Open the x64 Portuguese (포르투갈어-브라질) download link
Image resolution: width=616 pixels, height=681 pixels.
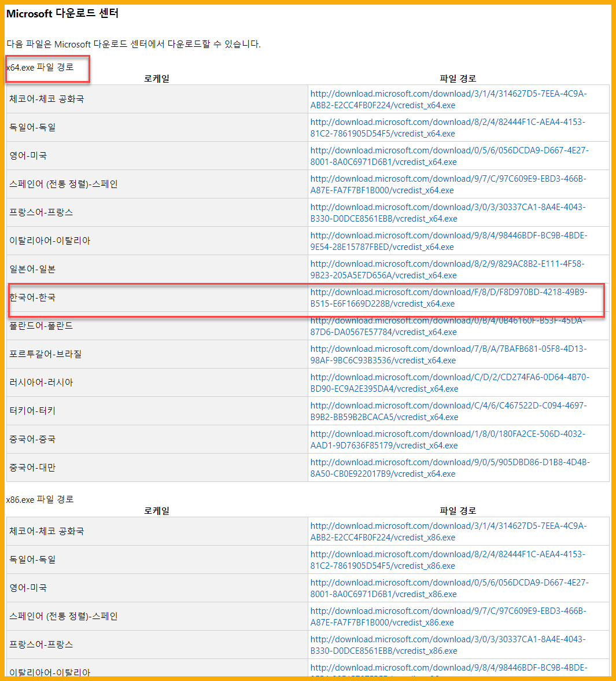pos(448,355)
